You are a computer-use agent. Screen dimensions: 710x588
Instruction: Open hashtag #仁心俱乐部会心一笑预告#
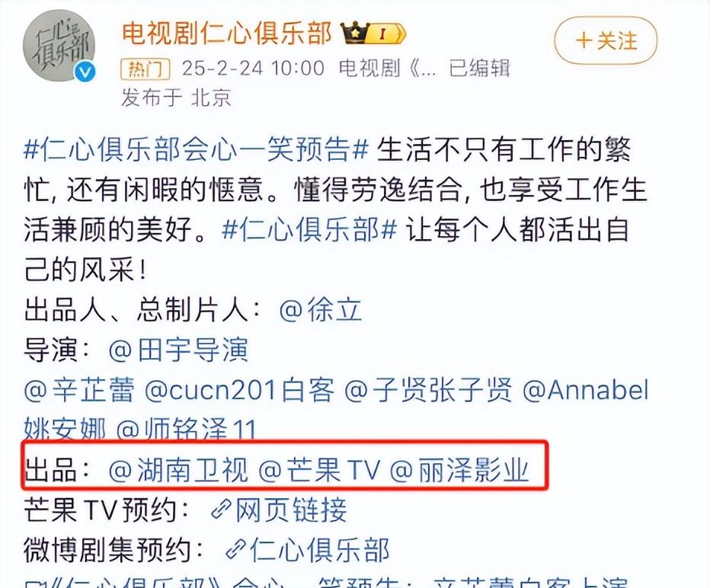point(197,149)
